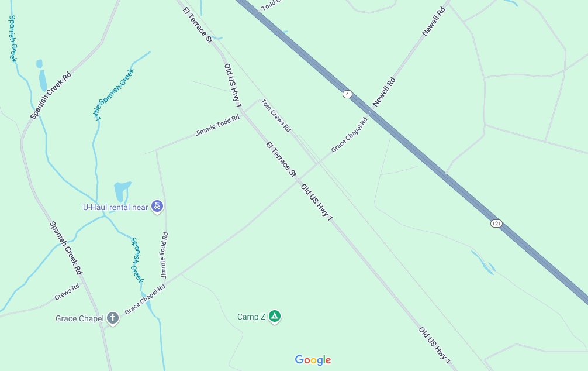This screenshot has width=588, height=371.
Task: Select Grace Chapel Rd label near church
Action: 145,299
